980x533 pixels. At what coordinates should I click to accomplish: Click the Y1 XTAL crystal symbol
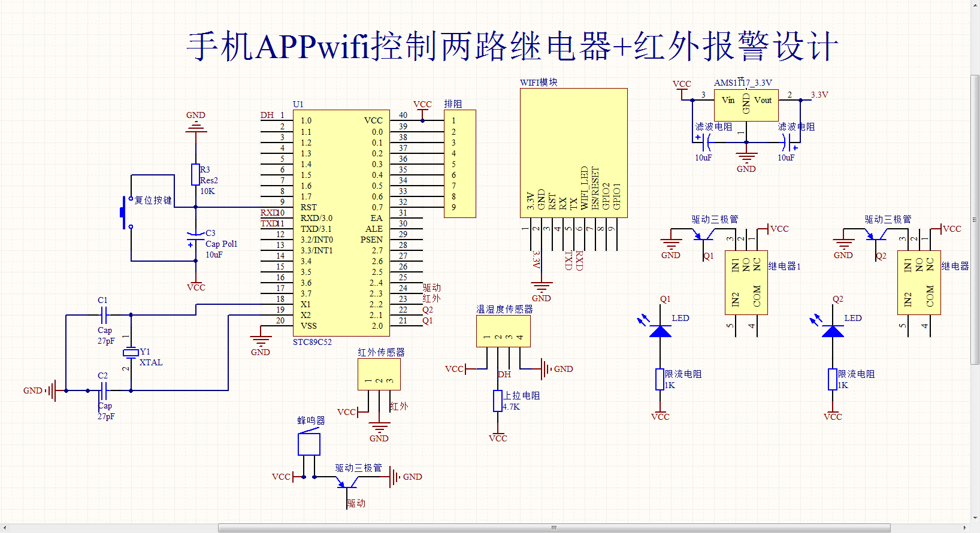131,352
